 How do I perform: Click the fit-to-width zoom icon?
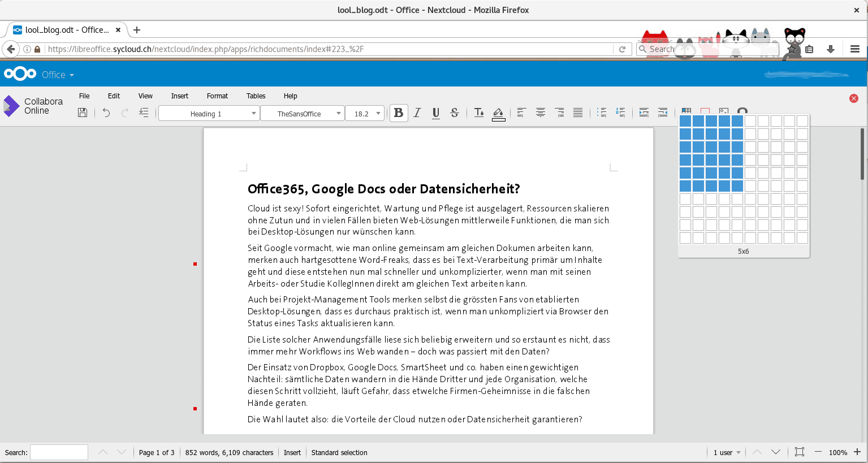799,452
